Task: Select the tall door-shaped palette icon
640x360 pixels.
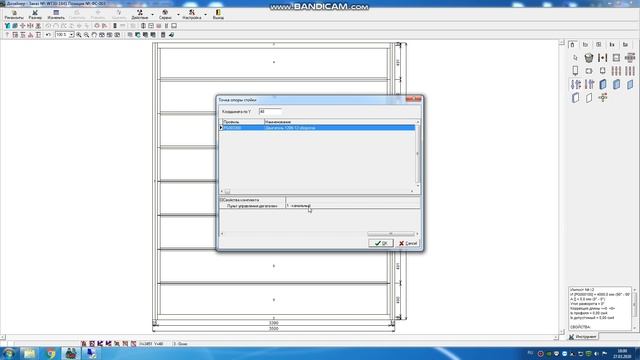Action: click(576, 71)
